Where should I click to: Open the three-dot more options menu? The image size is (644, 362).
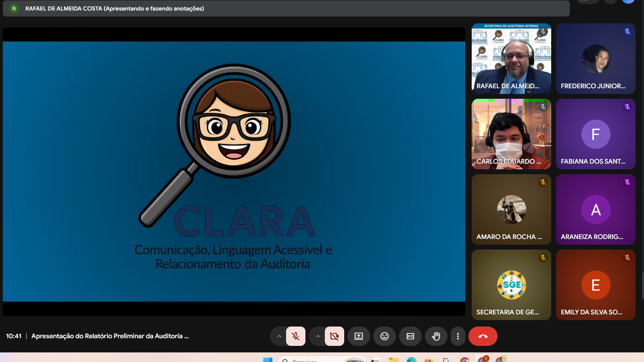(458, 336)
